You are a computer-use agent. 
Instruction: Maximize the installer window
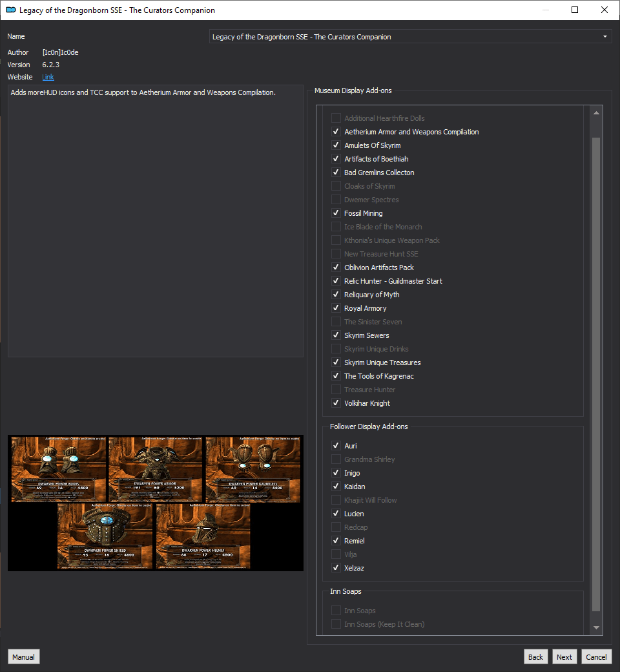(x=575, y=10)
